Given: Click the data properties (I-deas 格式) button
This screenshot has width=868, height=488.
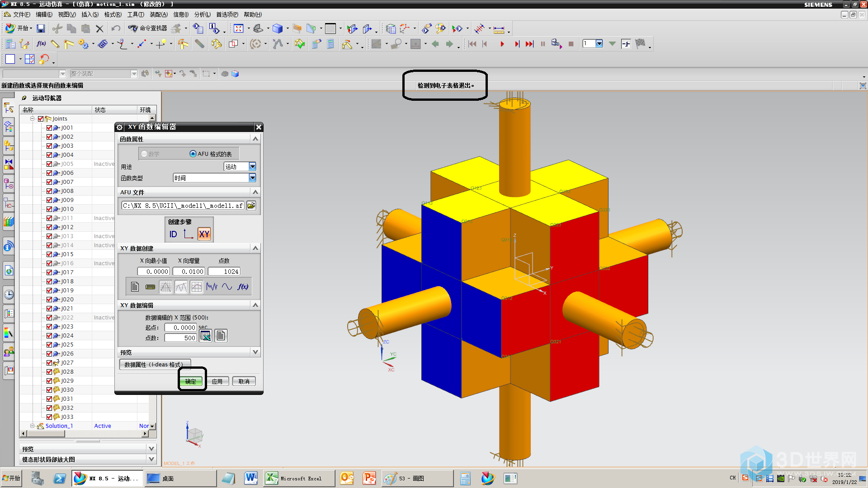Looking at the screenshot, I should (x=154, y=365).
